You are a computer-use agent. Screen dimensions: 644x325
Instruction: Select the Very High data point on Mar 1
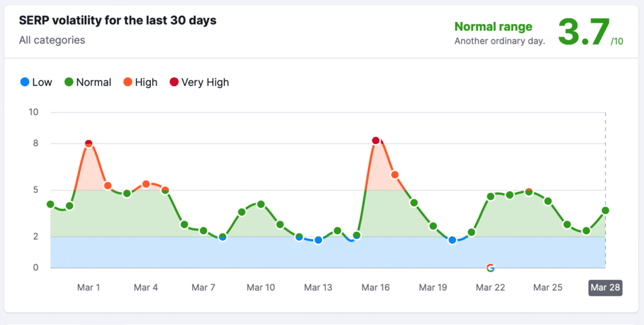(x=89, y=144)
